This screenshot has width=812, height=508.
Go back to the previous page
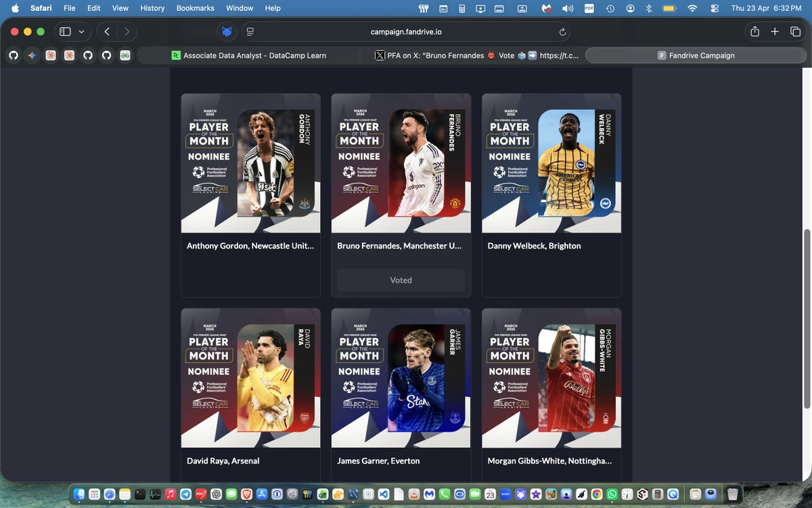(x=107, y=31)
